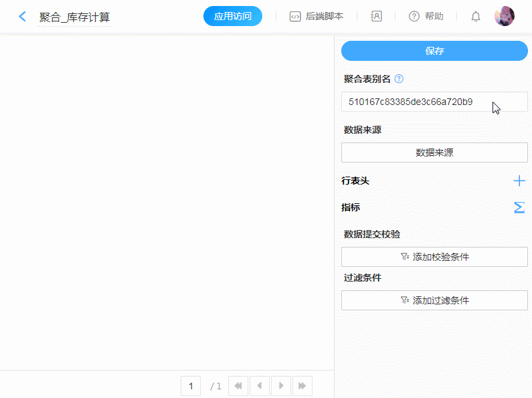Open the 帮助 menu
The width and height of the screenshot is (532, 398).
pos(426,16)
